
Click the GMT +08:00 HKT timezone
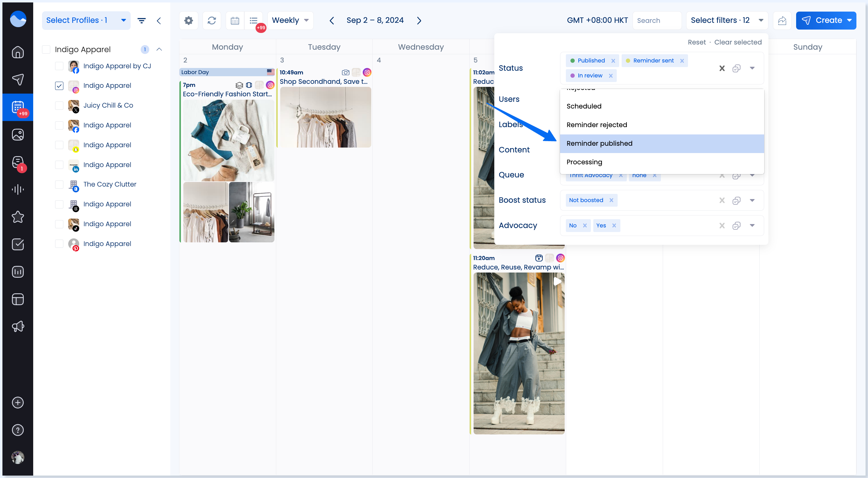pos(597,21)
